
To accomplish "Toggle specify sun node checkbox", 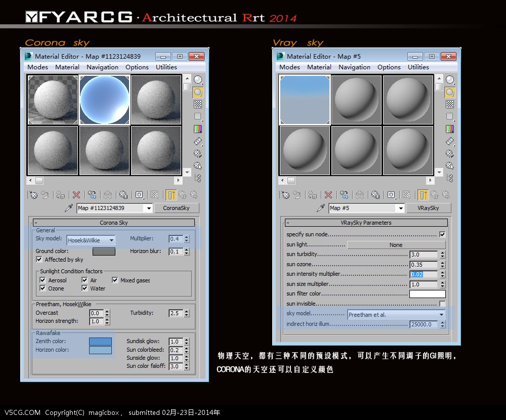I will coord(442,234).
